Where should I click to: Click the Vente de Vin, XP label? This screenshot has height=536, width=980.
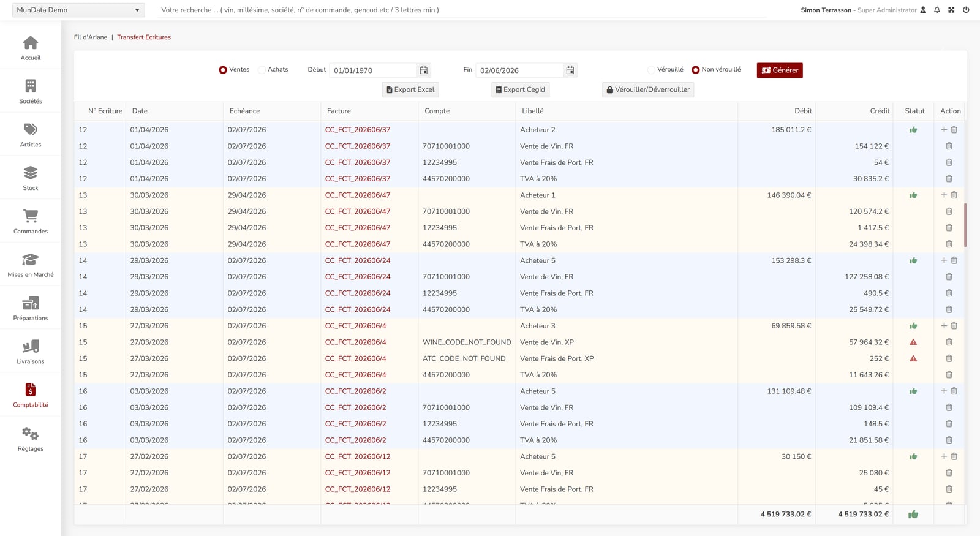point(547,342)
